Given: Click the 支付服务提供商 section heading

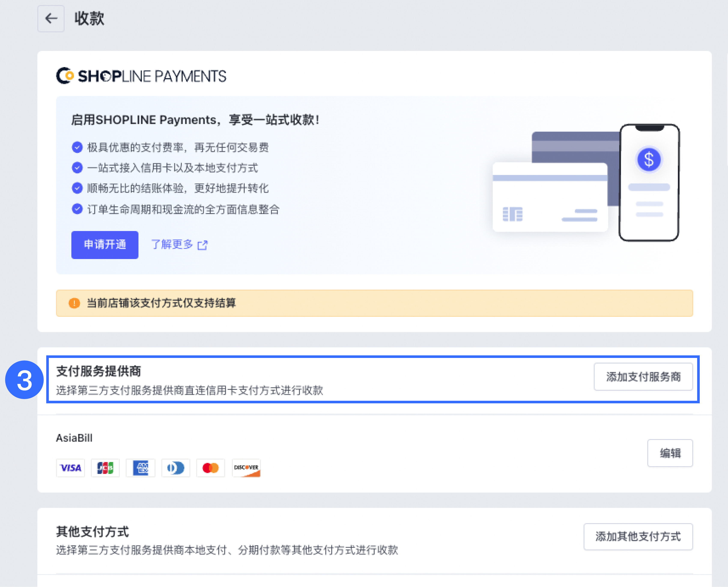Looking at the screenshot, I should 98,371.
